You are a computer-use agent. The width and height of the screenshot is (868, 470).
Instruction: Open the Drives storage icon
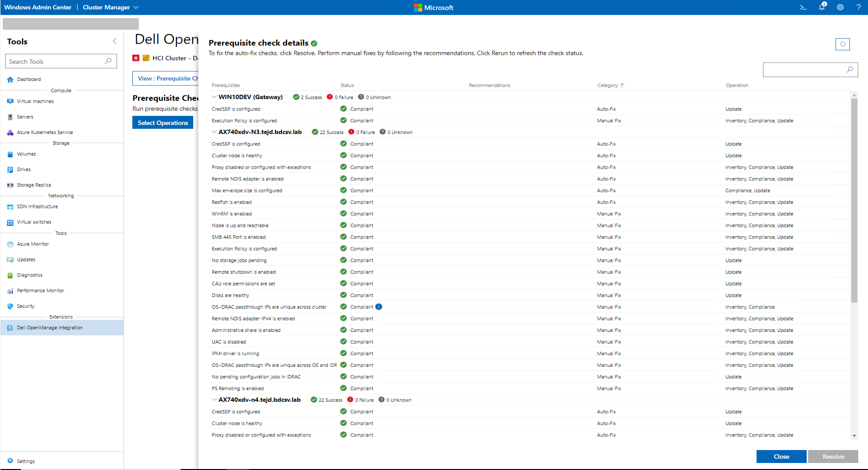10,169
